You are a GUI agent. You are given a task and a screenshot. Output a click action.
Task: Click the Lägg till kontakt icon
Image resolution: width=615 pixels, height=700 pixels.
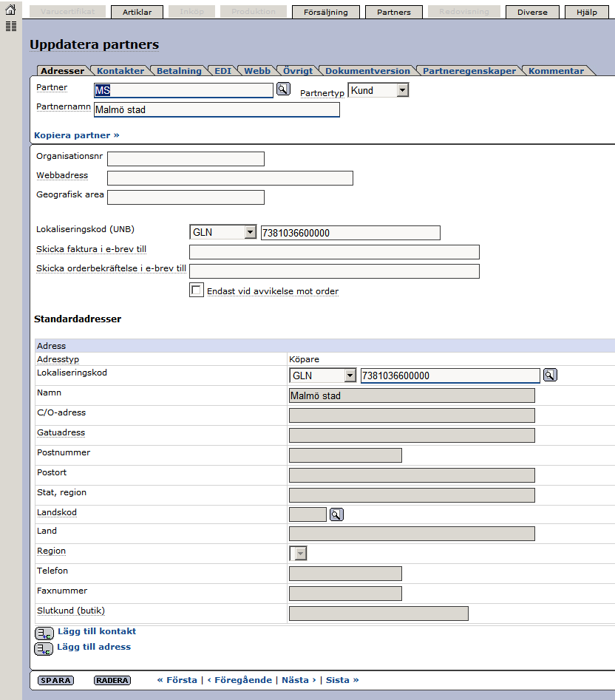click(x=44, y=633)
